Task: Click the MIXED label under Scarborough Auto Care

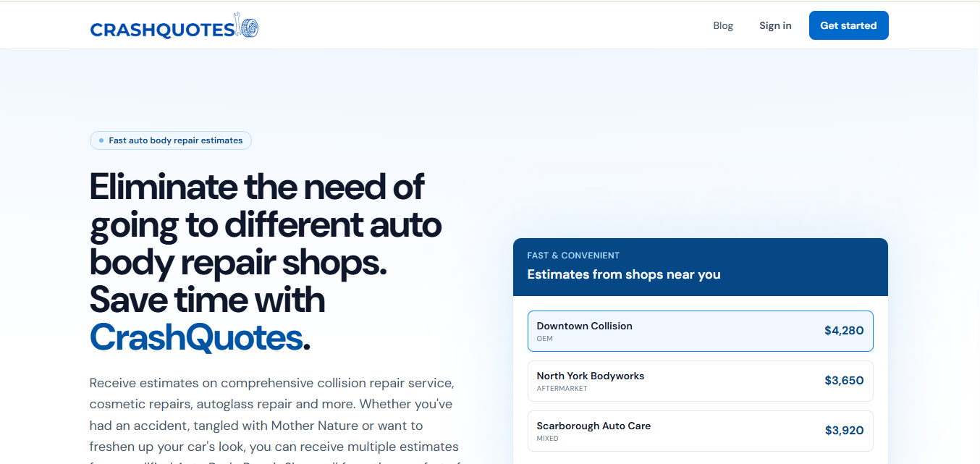Action: (x=548, y=439)
